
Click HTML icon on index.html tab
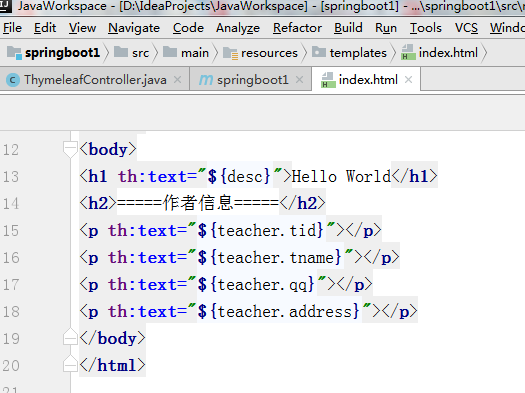328,80
